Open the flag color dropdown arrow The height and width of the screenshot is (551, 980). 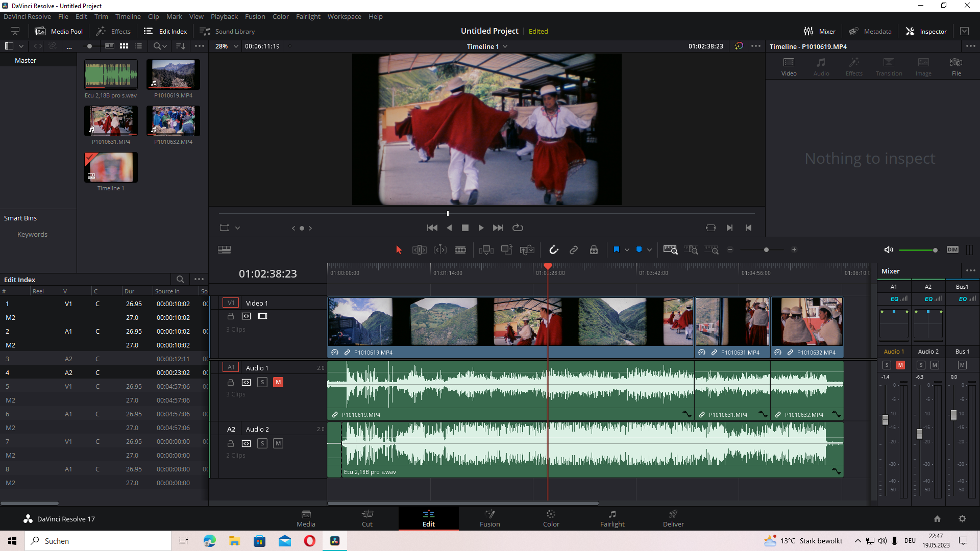coord(627,250)
